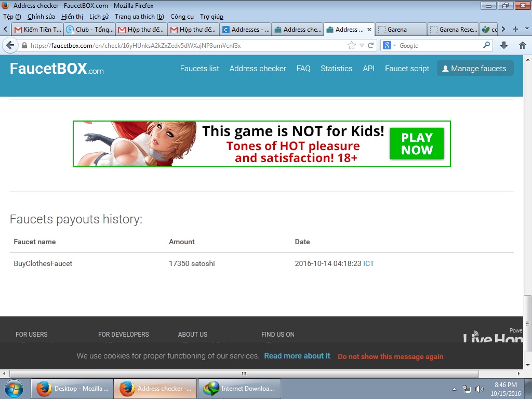
Task: Open the Trợ giúp menu
Action: click(x=212, y=17)
